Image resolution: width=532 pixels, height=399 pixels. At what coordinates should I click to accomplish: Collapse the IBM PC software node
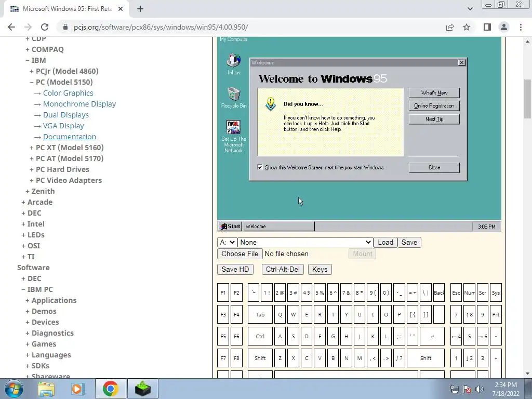pyautogui.click(x=37, y=289)
